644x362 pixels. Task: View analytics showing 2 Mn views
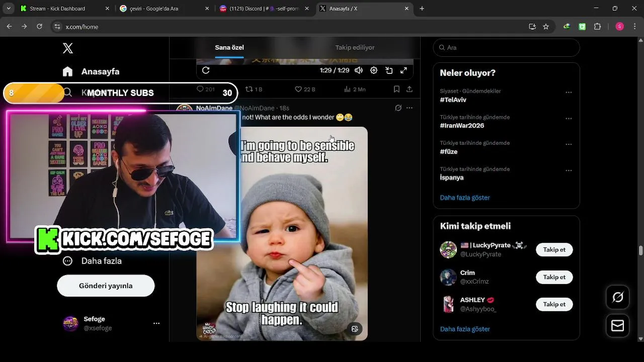point(355,89)
